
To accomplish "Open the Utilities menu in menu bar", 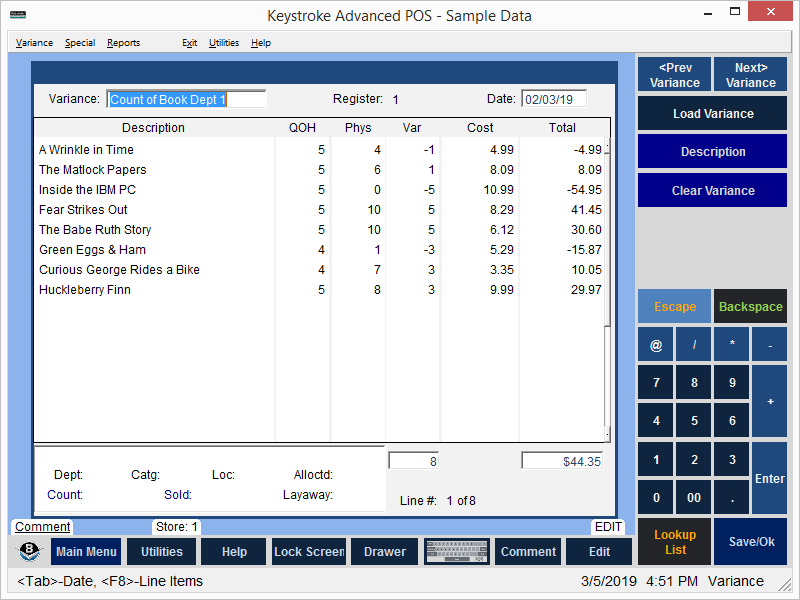I will click(224, 43).
